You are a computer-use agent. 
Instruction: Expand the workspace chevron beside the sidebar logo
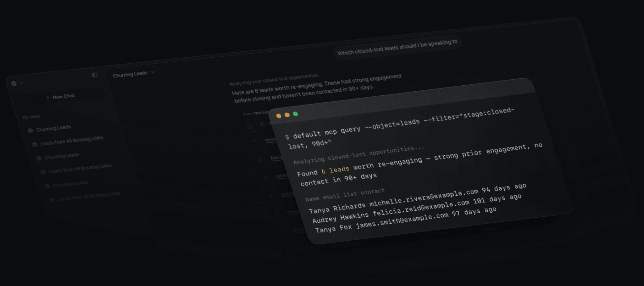coord(21,83)
